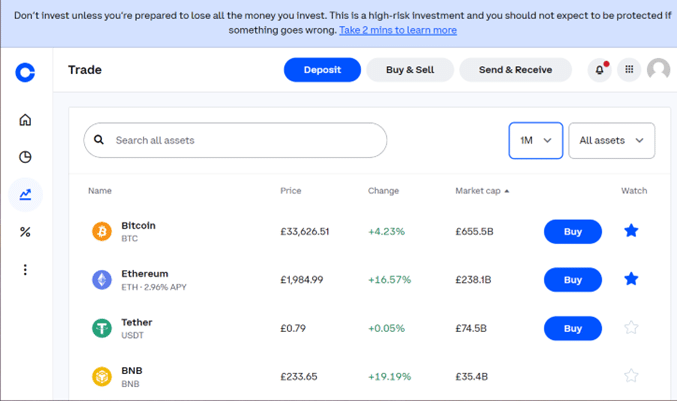Open the three-dot More menu in sidebar
The width and height of the screenshot is (677, 401).
[25, 270]
